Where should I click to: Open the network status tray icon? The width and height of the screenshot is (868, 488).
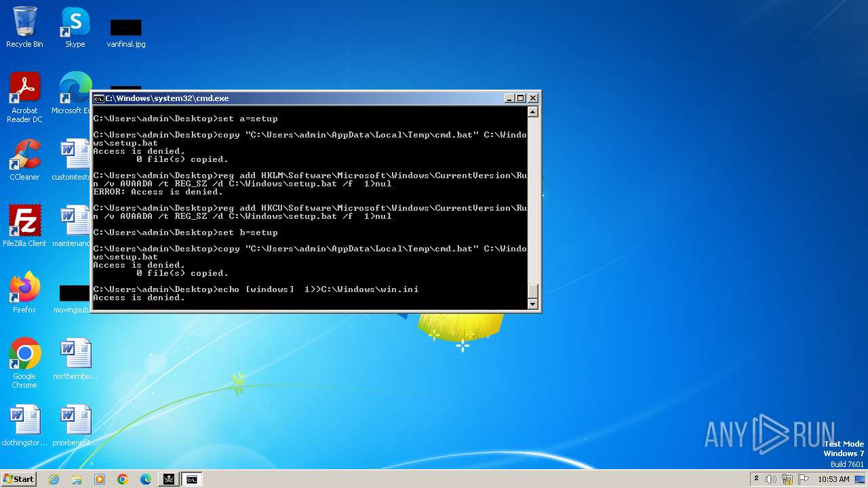coord(787,479)
